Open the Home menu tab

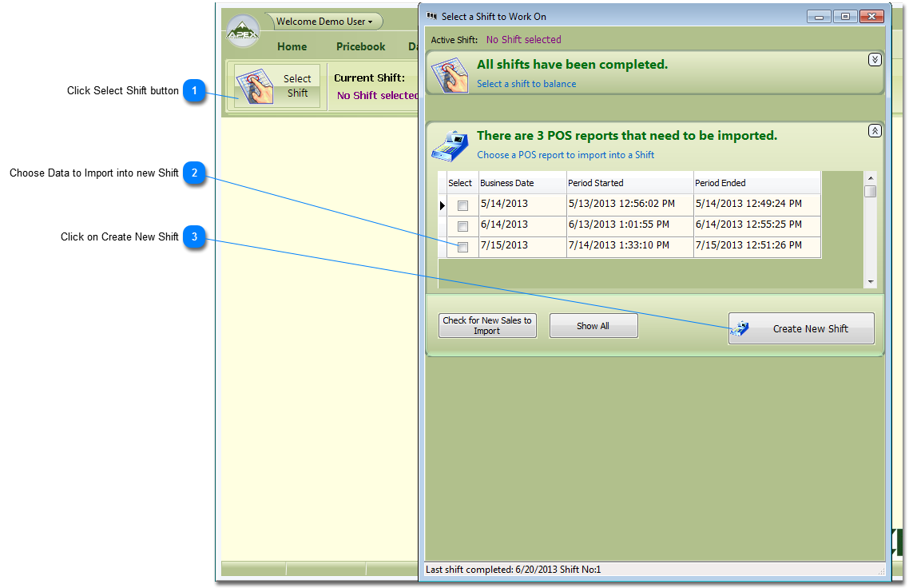point(292,46)
